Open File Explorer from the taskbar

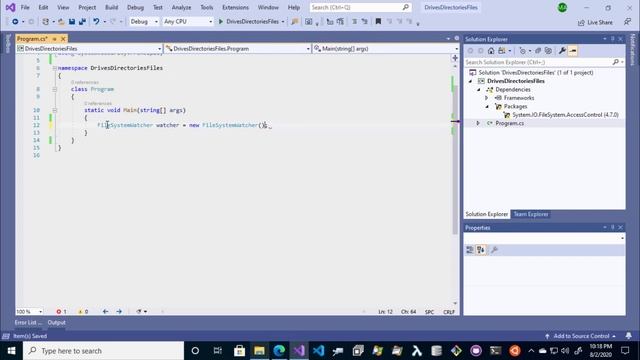coord(259,351)
